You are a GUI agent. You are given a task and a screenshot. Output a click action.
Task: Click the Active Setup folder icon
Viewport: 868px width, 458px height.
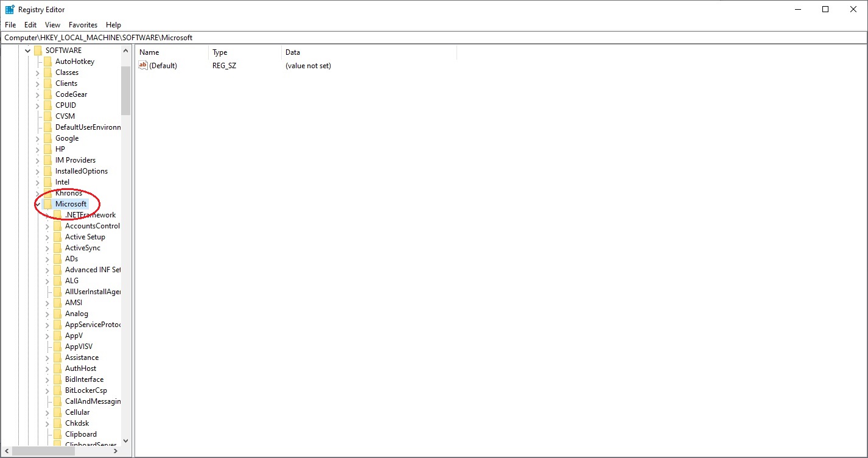coord(57,237)
